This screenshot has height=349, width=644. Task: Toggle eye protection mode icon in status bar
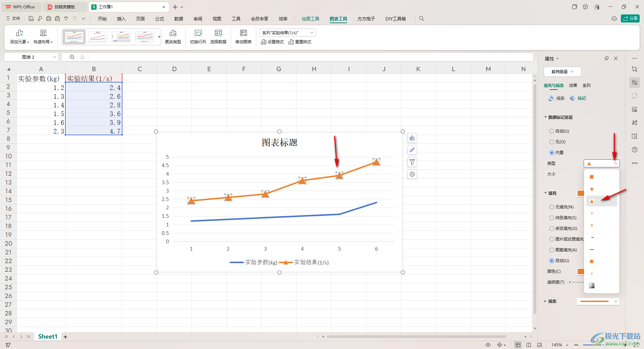488,345
